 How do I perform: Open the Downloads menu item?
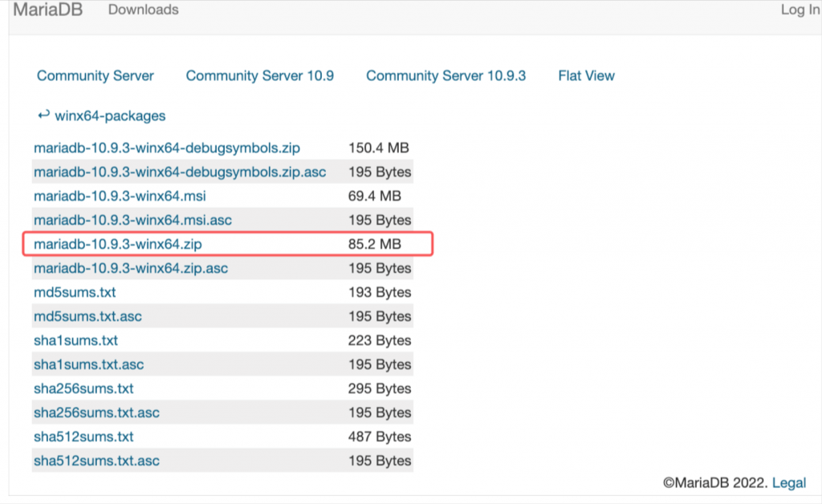pyautogui.click(x=143, y=10)
